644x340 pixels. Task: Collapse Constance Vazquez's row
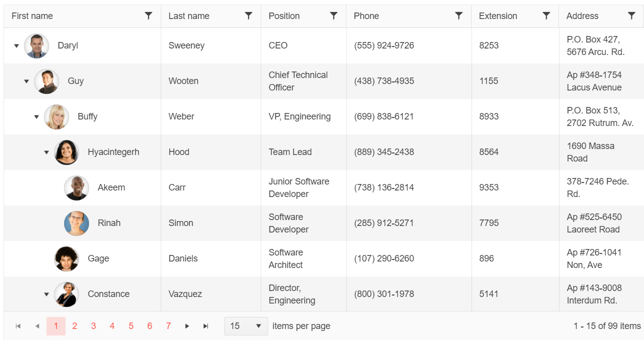coord(46,294)
